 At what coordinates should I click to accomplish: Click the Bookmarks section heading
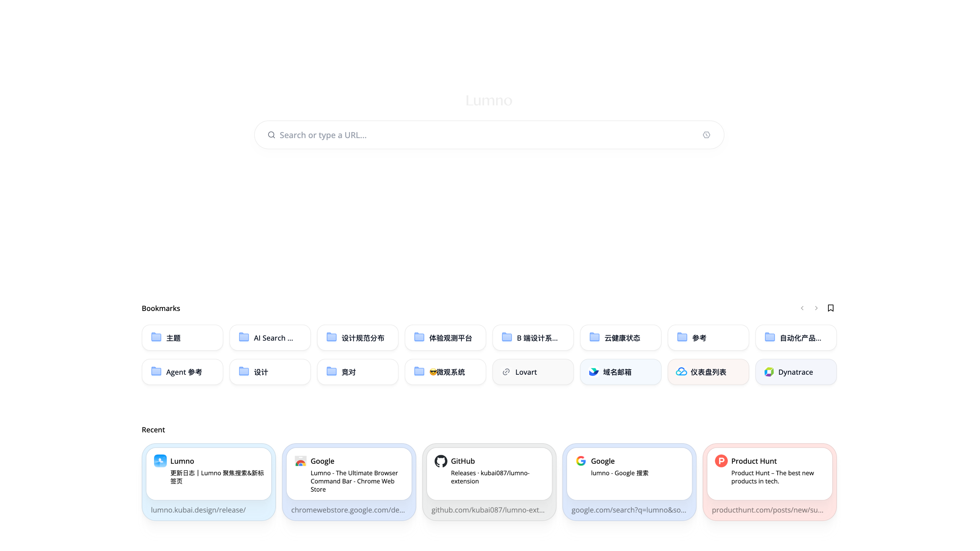[161, 309]
